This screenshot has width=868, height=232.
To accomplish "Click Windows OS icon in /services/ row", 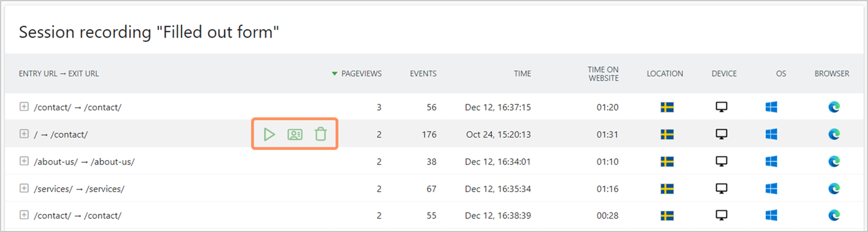I will 771,188.
